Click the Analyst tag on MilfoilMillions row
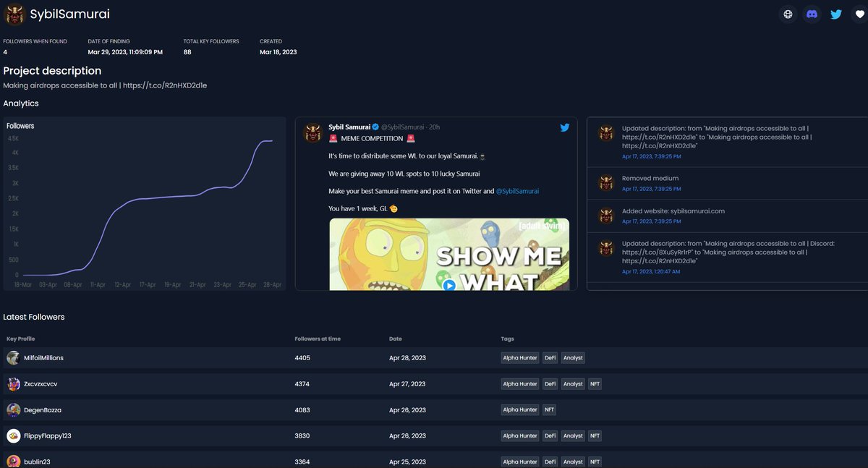Image resolution: width=868 pixels, height=468 pixels. pyautogui.click(x=573, y=358)
